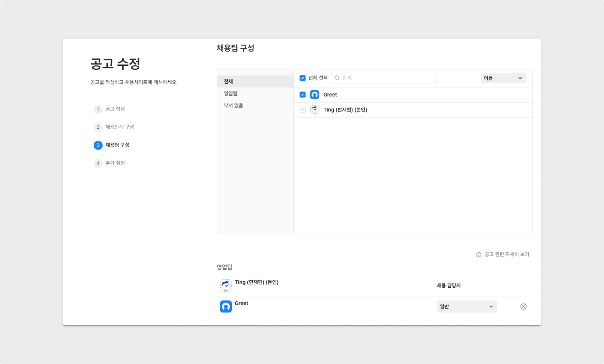Click Ting's avatar in the 영업팀 section
The width and height of the screenshot is (604, 364).
pos(226,285)
